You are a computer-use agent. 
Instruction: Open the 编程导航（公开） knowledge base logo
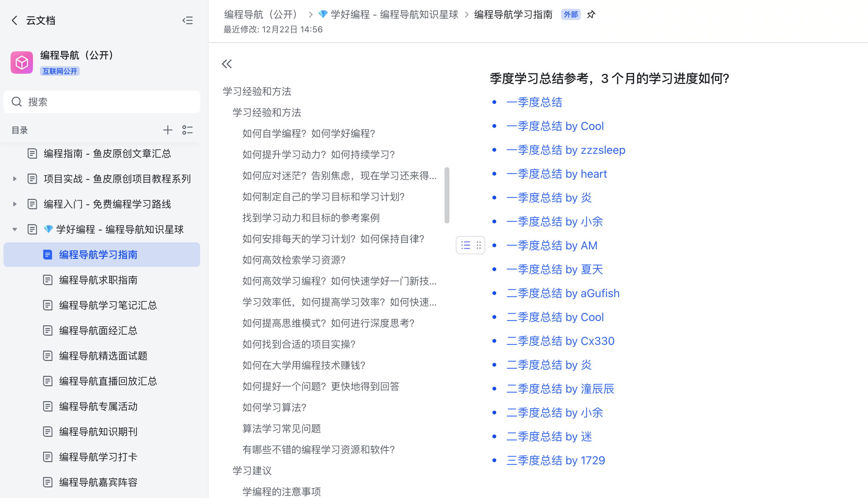tap(22, 63)
